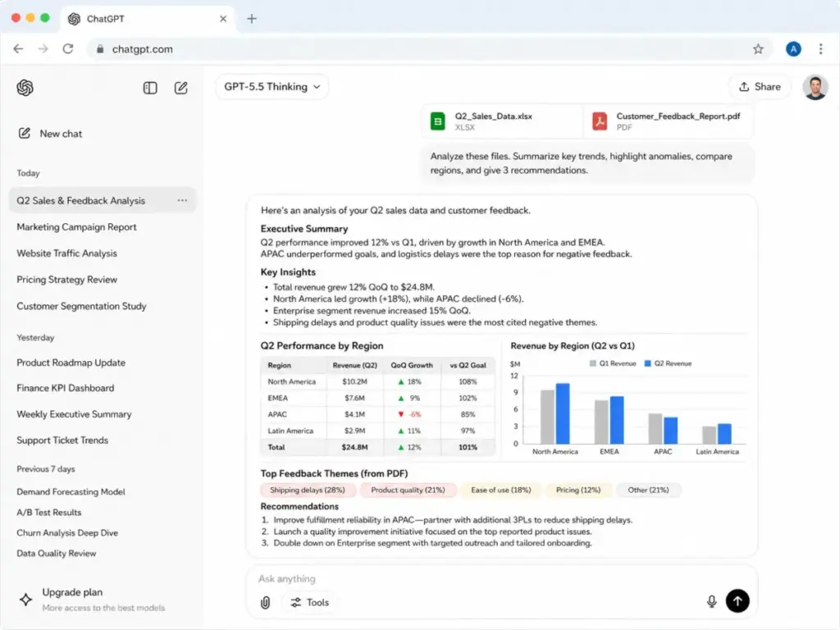The width and height of the screenshot is (840, 630).
Task: Open the Finance KPI Dashboard chat
Action: [66, 388]
